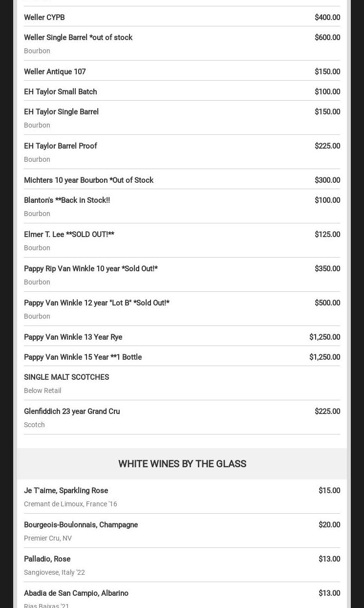This screenshot has width=364, height=608.
Task: Select Michters 10 year Bourbon listing
Action: pos(89,180)
